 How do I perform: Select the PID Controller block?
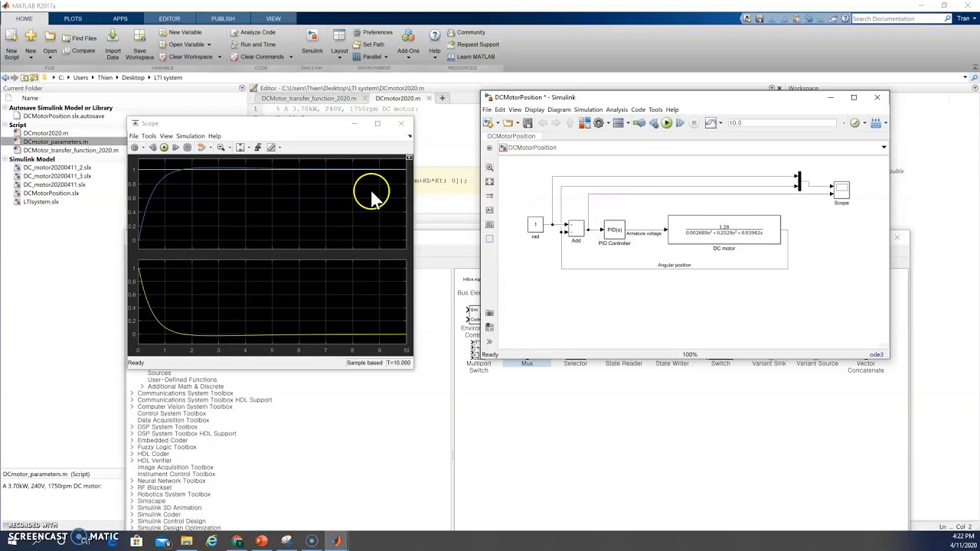(614, 230)
